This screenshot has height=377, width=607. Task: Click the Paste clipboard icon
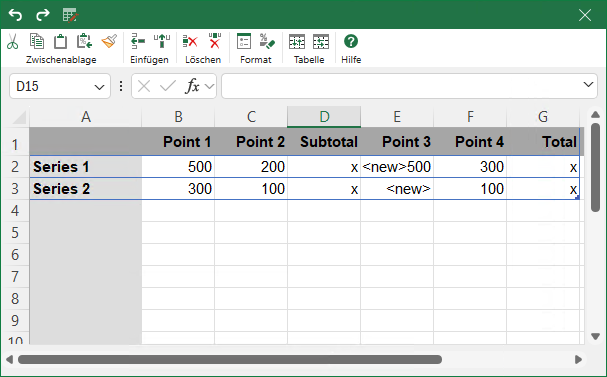(x=60, y=41)
